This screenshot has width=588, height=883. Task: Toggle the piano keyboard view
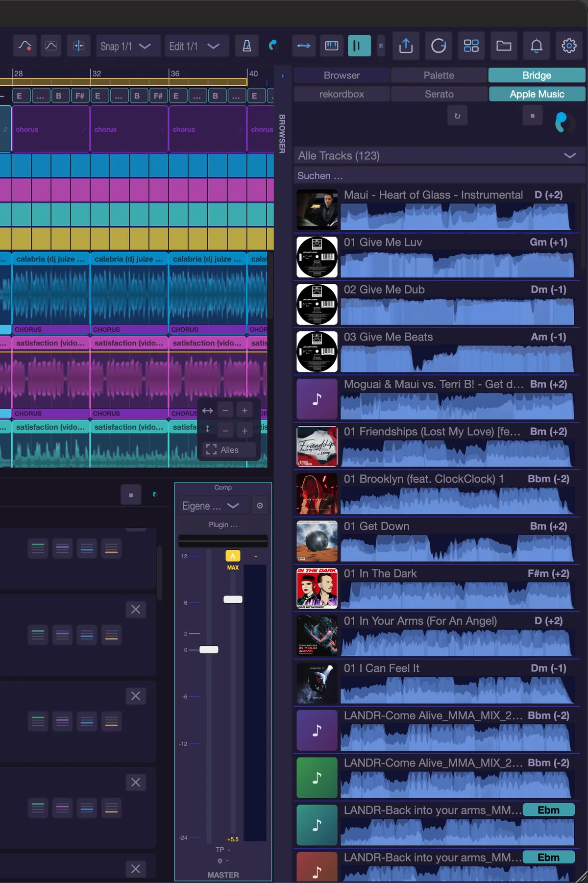click(332, 46)
